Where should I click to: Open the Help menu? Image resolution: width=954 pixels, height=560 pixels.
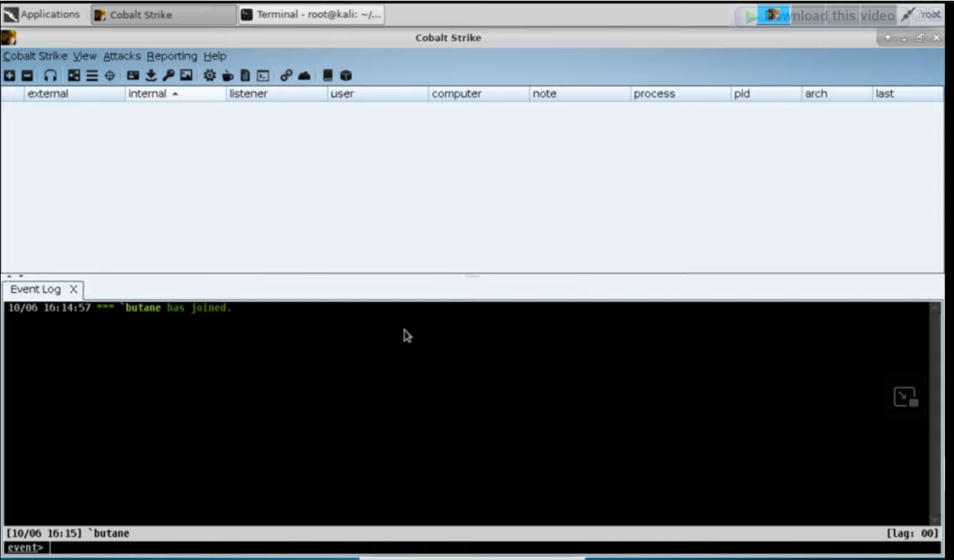(215, 56)
